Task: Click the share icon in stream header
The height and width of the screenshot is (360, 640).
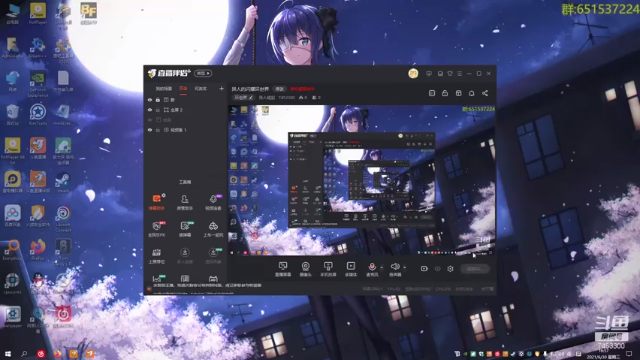Action: (485, 93)
